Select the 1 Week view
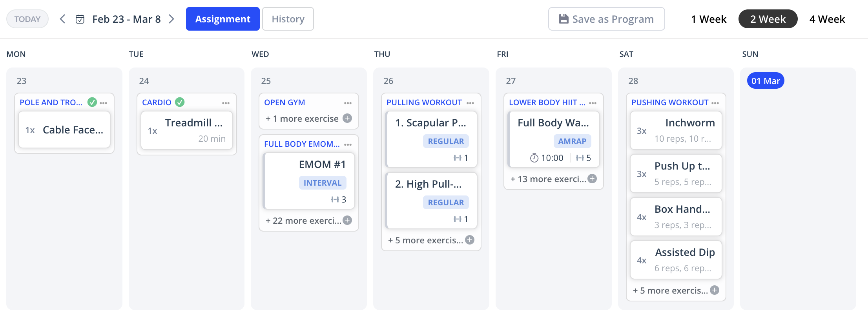This screenshot has height=314, width=868. (x=708, y=19)
